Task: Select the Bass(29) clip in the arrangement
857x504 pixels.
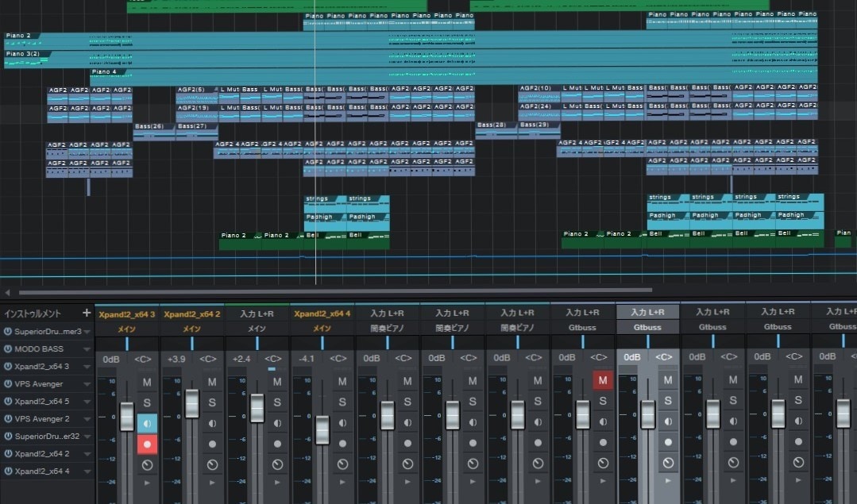Action: 539,130
